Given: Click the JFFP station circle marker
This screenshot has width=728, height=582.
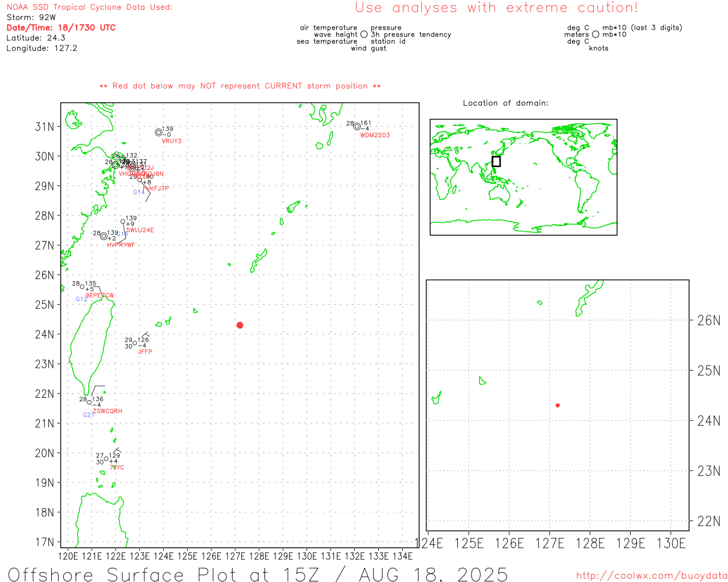Looking at the screenshot, I should click(x=135, y=343).
